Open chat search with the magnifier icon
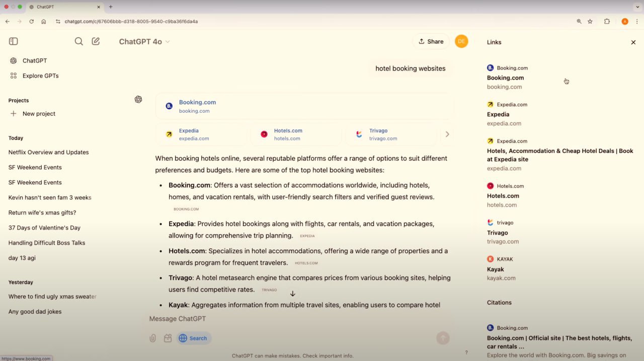Viewport: 644px width, 361px height. (79, 41)
